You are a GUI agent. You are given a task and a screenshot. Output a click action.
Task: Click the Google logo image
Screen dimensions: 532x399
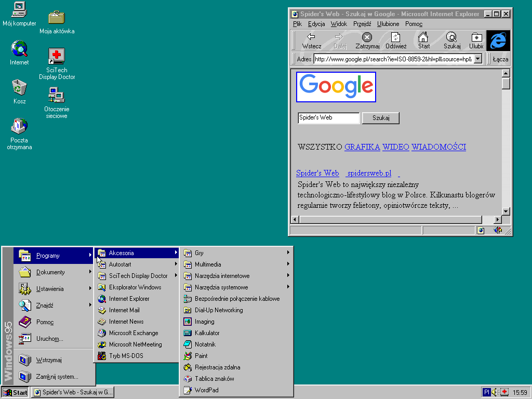pyautogui.click(x=336, y=87)
